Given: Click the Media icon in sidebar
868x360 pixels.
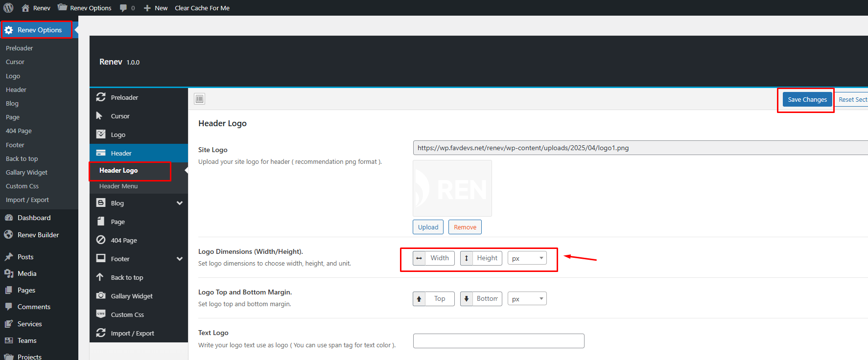Looking at the screenshot, I should [x=9, y=273].
